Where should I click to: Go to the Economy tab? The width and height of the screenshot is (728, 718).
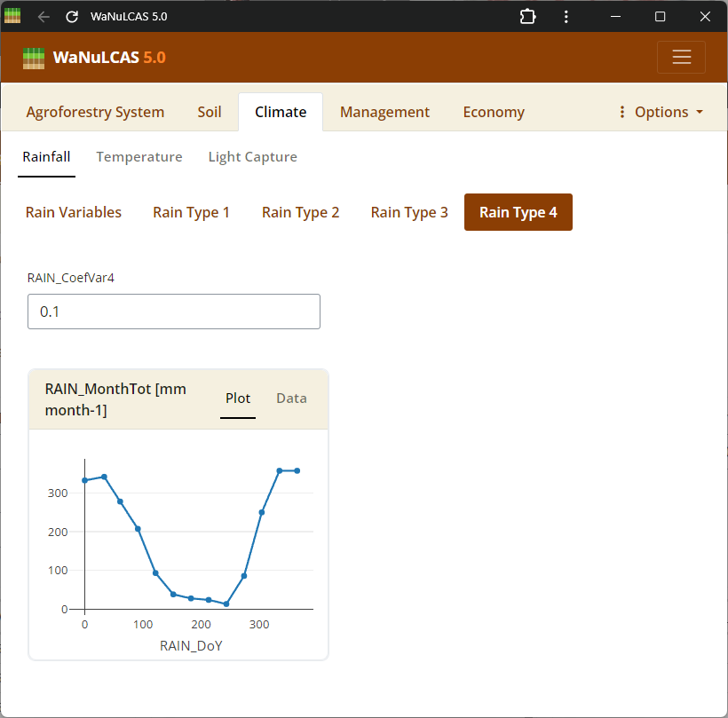[x=494, y=112]
